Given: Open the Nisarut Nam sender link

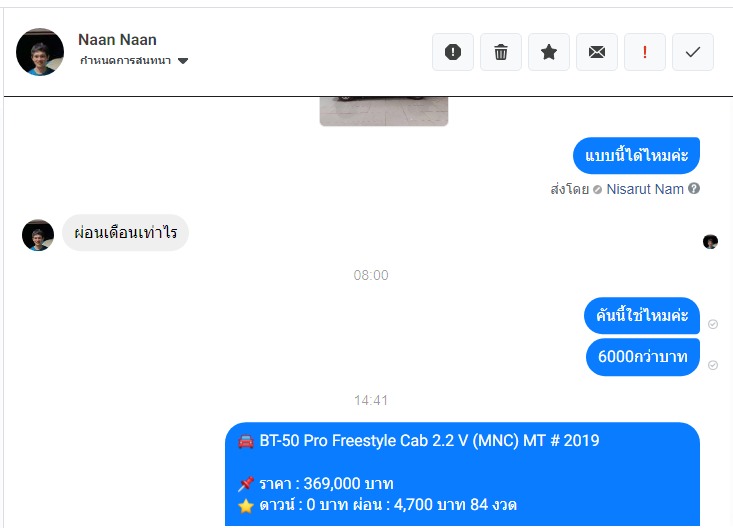Looking at the screenshot, I should (x=645, y=189).
